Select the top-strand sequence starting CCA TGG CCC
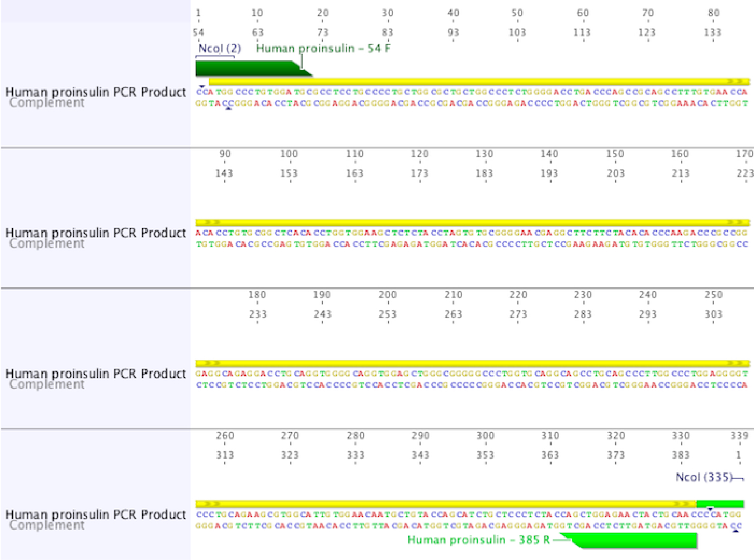This screenshot has width=754, height=560. click(472, 92)
